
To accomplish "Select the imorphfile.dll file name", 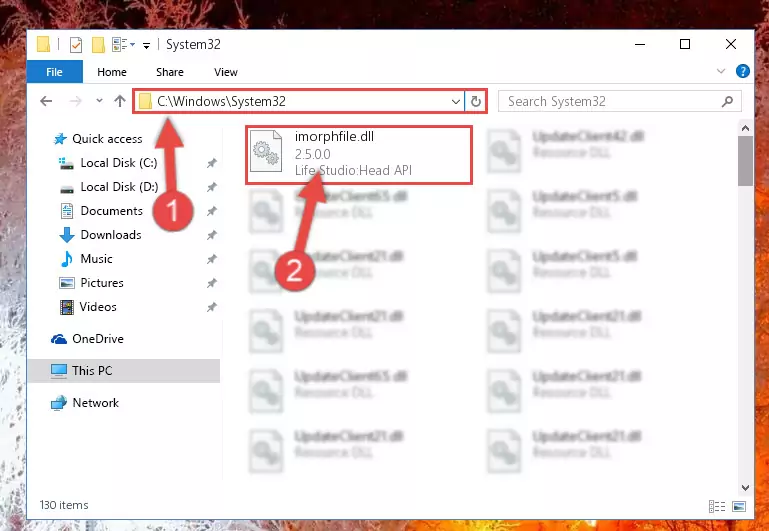I will click(334, 137).
